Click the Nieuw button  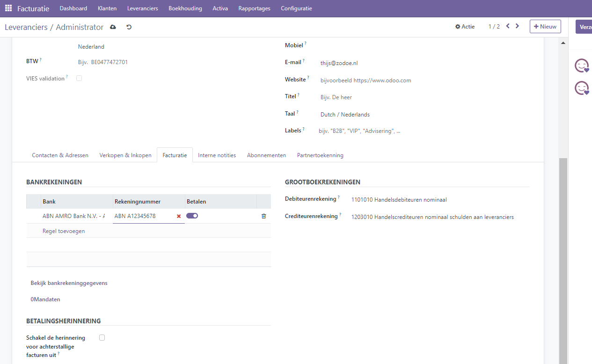pyautogui.click(x=545, y=27)
